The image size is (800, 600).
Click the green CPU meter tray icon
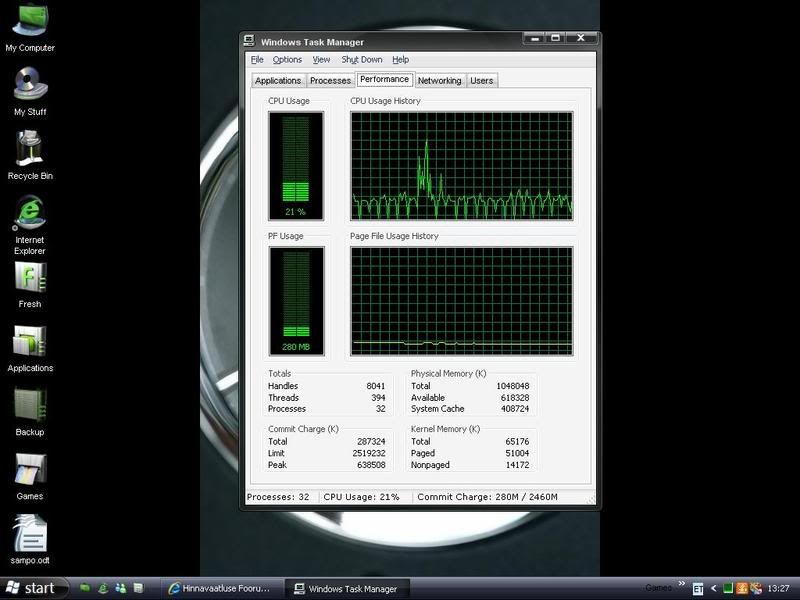[x=728, y=588]
